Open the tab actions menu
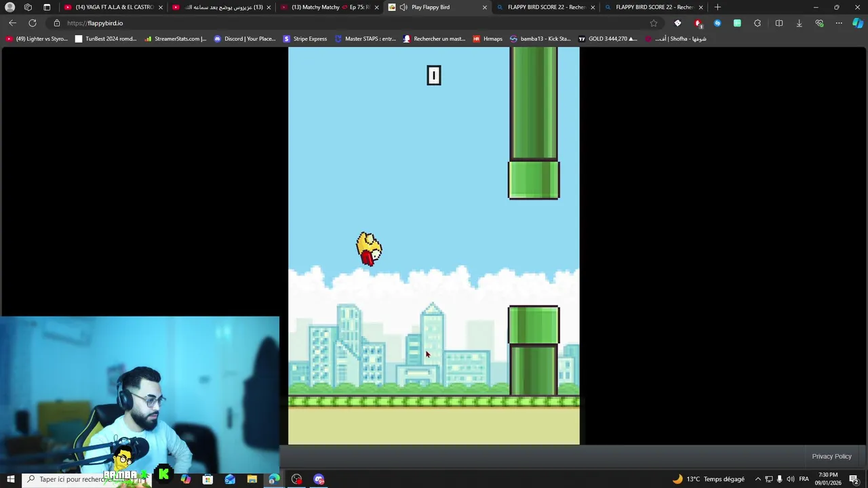This screenshot has height=488, width=868. 47,7
